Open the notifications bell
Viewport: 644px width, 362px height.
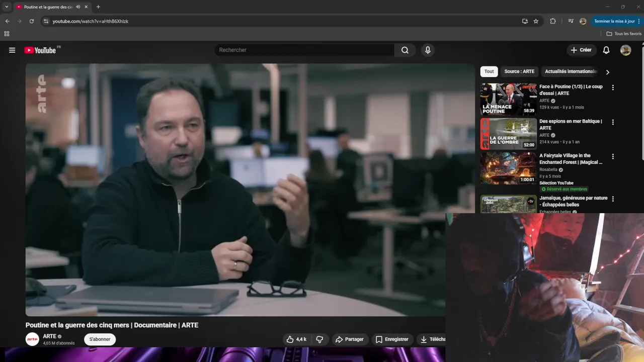(606, 50)
